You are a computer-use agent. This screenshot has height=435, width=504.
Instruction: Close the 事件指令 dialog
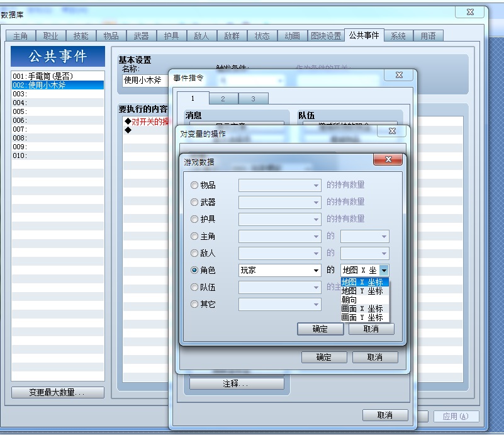tap(399, 76)
